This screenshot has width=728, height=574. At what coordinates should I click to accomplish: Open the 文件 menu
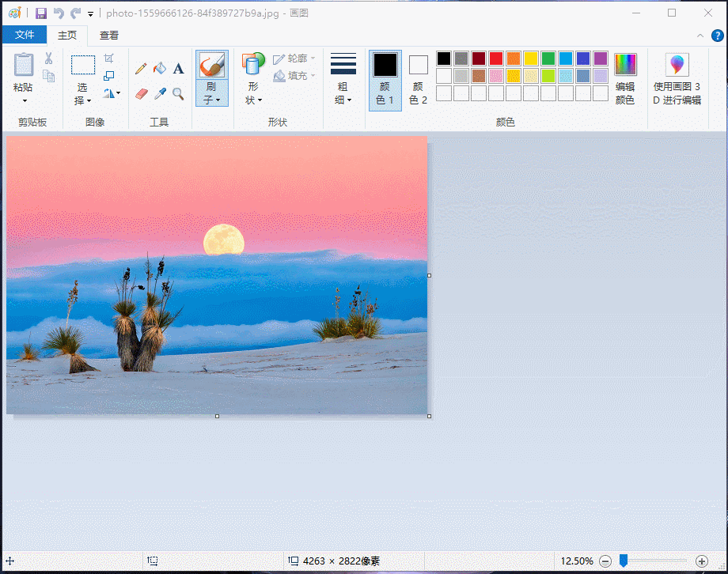point(25,35)
